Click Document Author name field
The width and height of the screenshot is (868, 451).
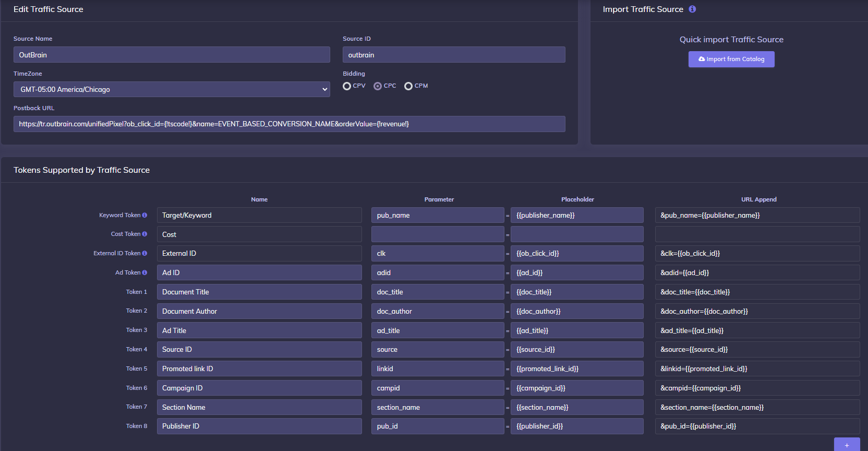(x=259, y=311)
